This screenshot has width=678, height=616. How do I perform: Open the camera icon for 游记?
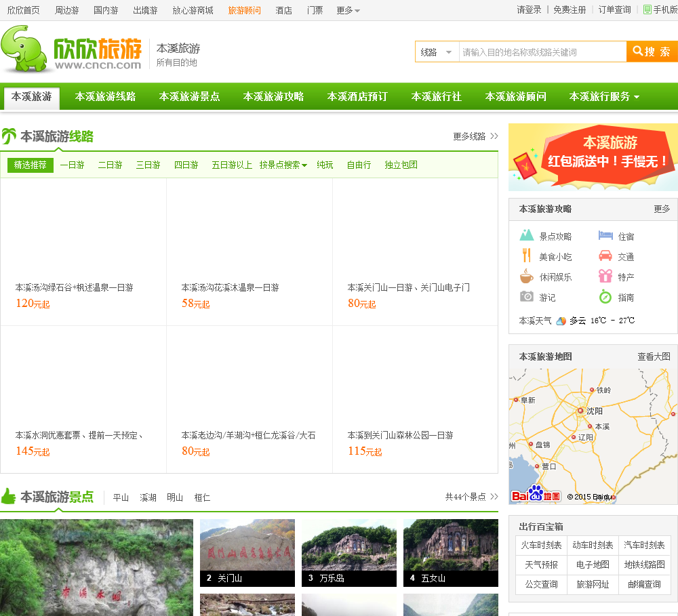[526, 297]
